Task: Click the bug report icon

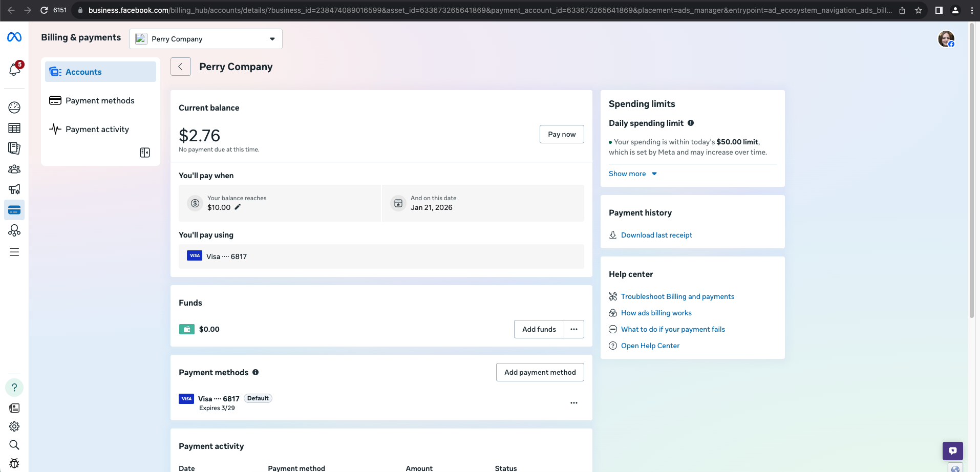Action: coord(14,463)
